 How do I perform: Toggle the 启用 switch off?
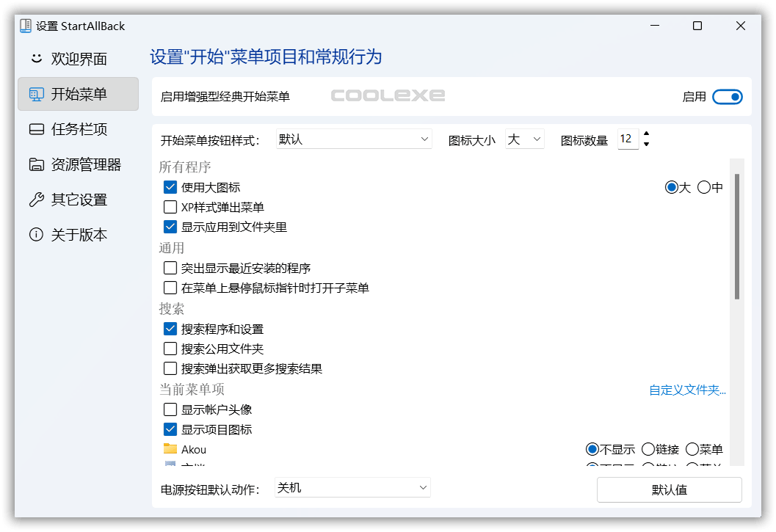(727, 97)
